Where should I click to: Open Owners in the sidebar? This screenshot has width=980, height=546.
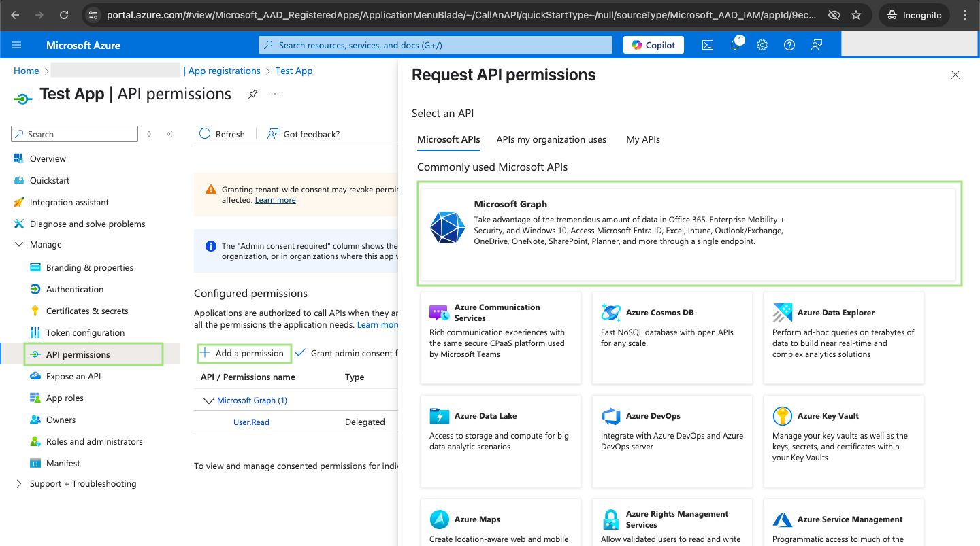61,420
